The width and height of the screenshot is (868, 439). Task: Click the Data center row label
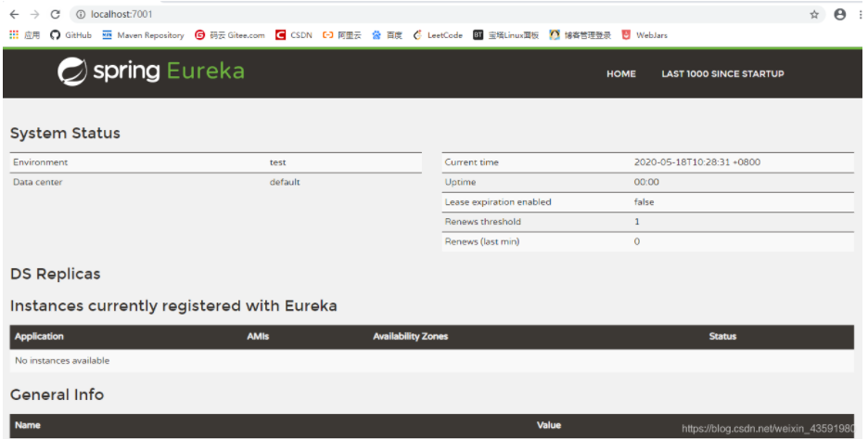[38, 182]
